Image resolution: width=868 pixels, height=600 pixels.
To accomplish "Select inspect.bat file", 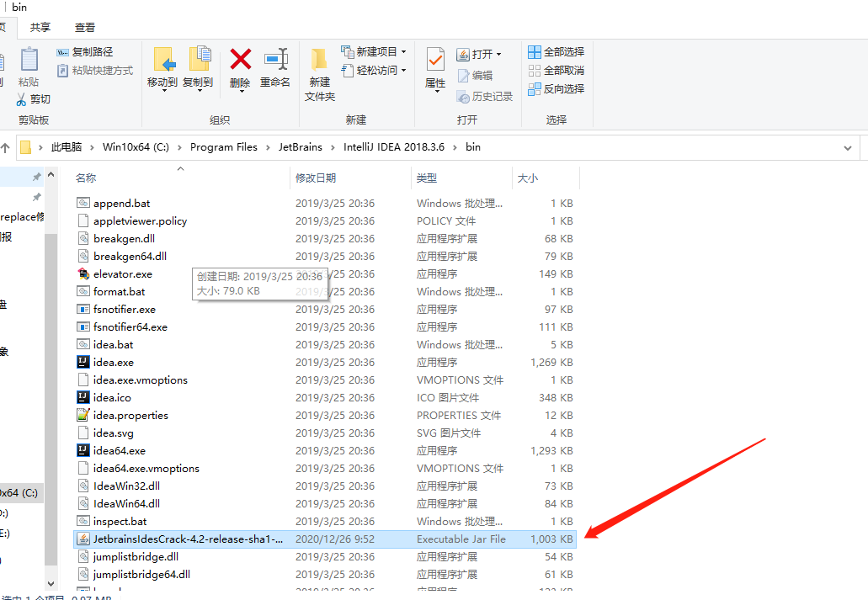I will coord(324,522).
